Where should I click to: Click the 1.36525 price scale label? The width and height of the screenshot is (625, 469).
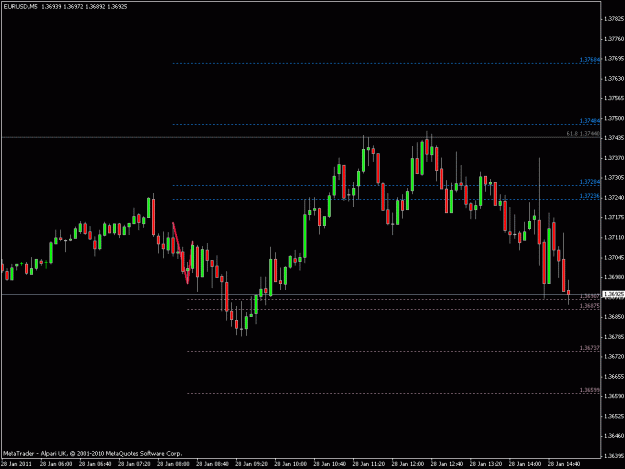coord(614,416)
